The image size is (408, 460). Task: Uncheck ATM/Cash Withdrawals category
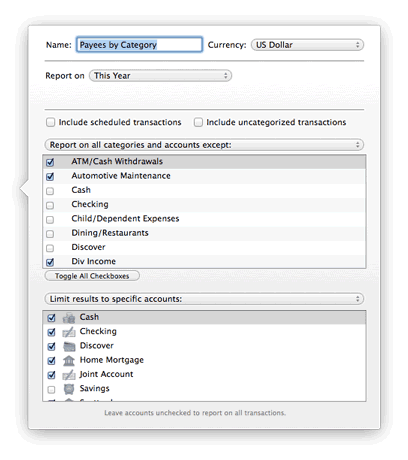pyautogui.click(x=50, y=162)
